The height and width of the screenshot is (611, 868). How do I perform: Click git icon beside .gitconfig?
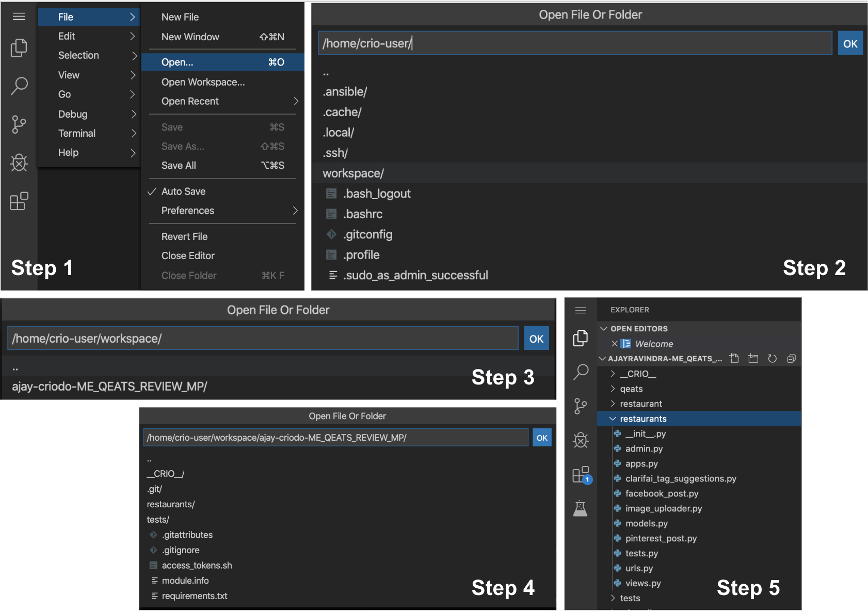click(x=331, y=234)
